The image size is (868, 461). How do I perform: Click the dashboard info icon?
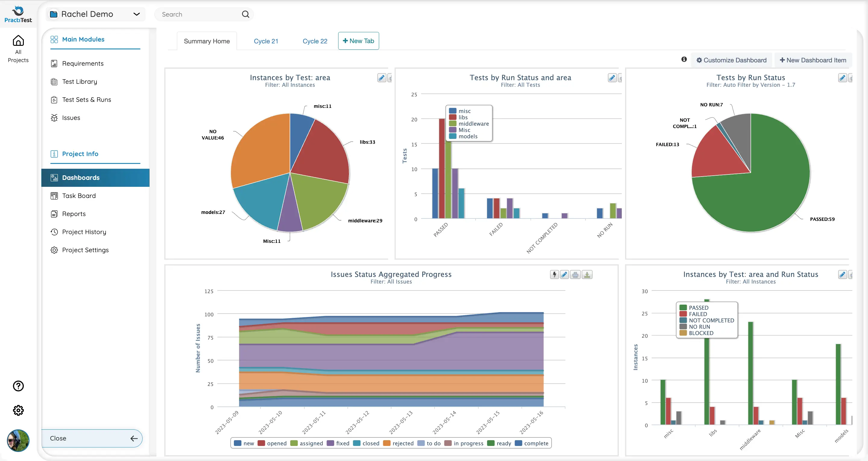click(x=684, y=59)
